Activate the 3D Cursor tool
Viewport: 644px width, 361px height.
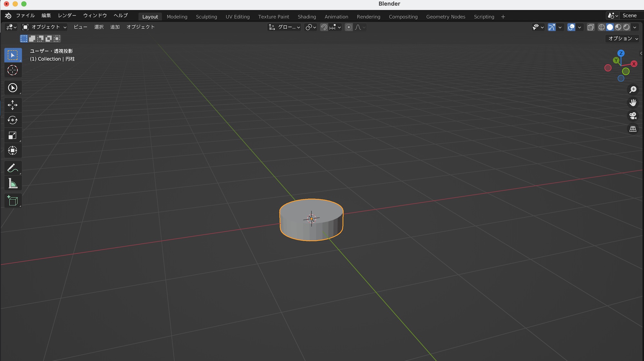[13, 70]
